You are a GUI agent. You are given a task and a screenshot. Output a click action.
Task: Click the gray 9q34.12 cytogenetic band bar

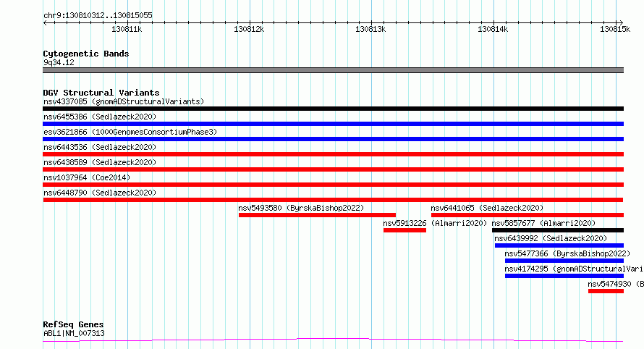pyautogui.click(x=333, y=70)
